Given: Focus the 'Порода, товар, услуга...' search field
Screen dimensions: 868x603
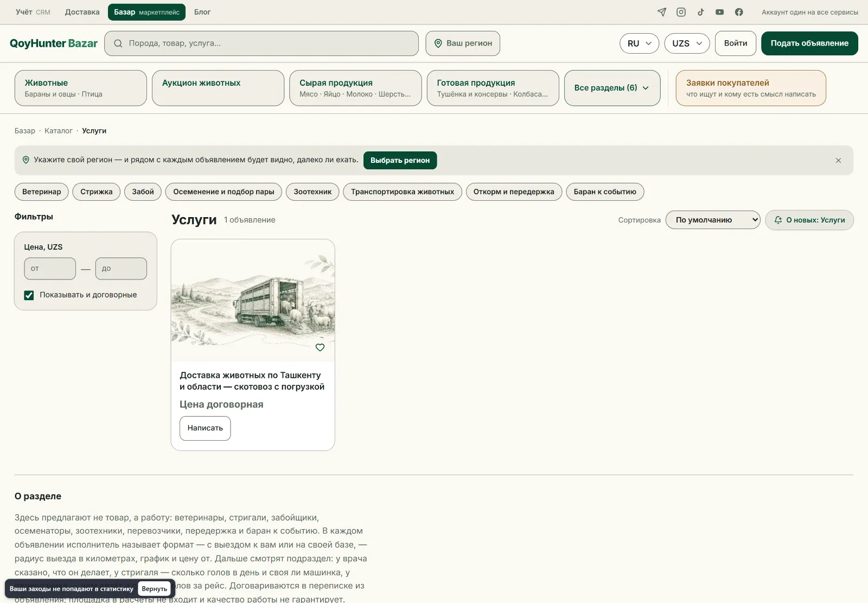Looking at the screenshot, I should [261, 43].
